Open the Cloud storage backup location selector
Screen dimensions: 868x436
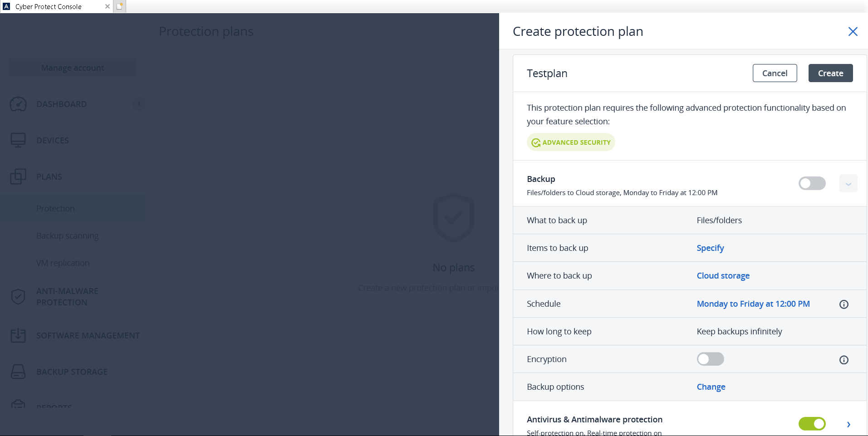pyautogui.click(x=723, y=276)
